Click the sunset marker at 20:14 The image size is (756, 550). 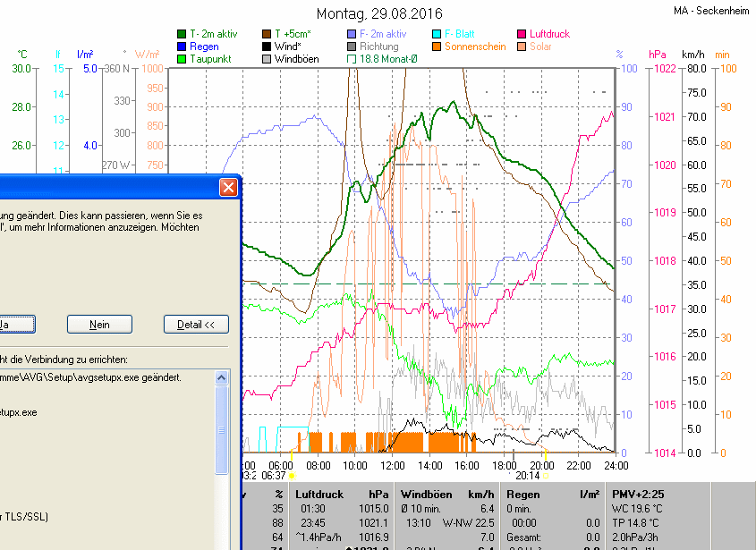click(x=546, y=477)
